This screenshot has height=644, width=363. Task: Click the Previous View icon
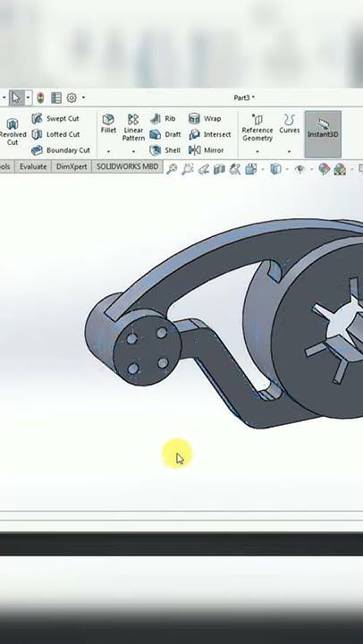(x=203, y=169)
